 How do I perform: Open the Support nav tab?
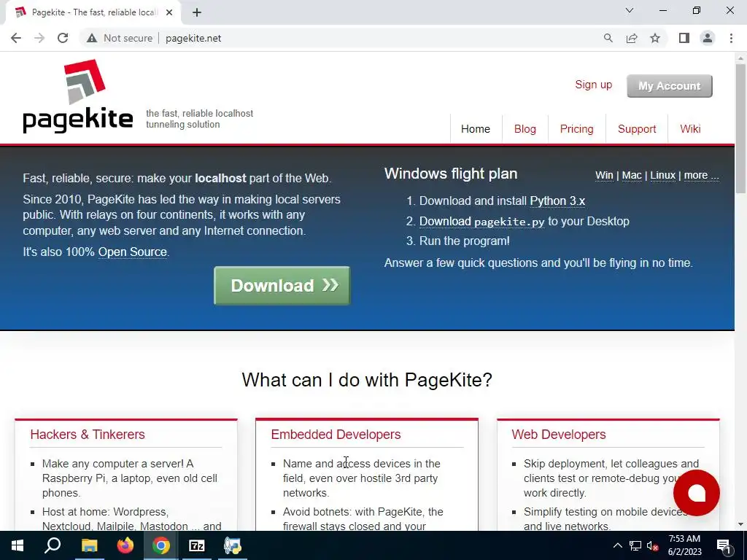click(x=637, y=129)
